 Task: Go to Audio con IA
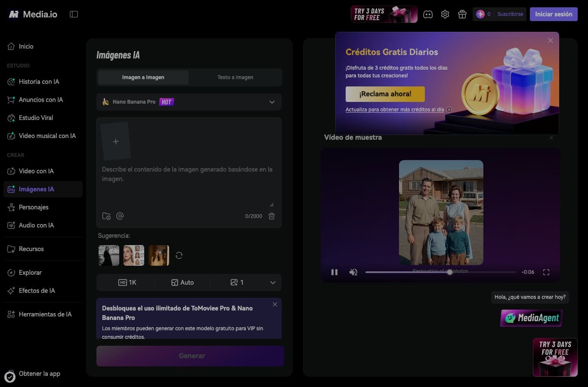click(x=43, y=225)
